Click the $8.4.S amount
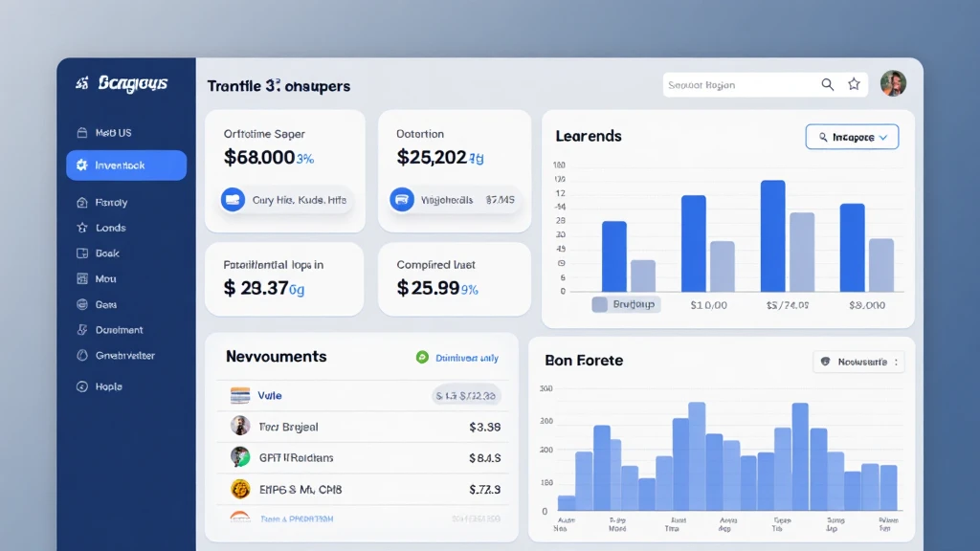 [485, 458]
